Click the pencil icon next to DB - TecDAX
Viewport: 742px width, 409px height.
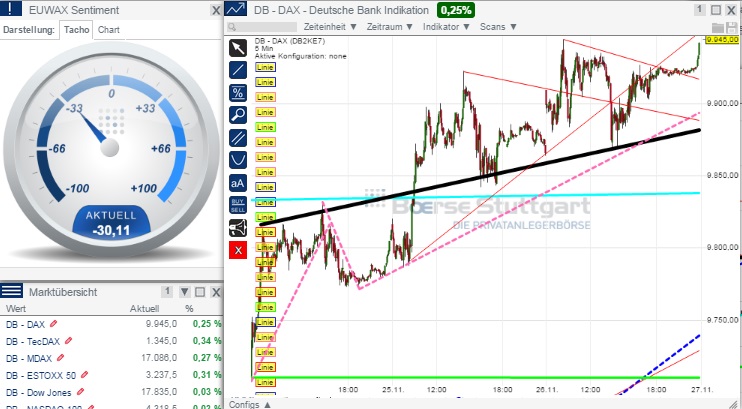(69, 340)
